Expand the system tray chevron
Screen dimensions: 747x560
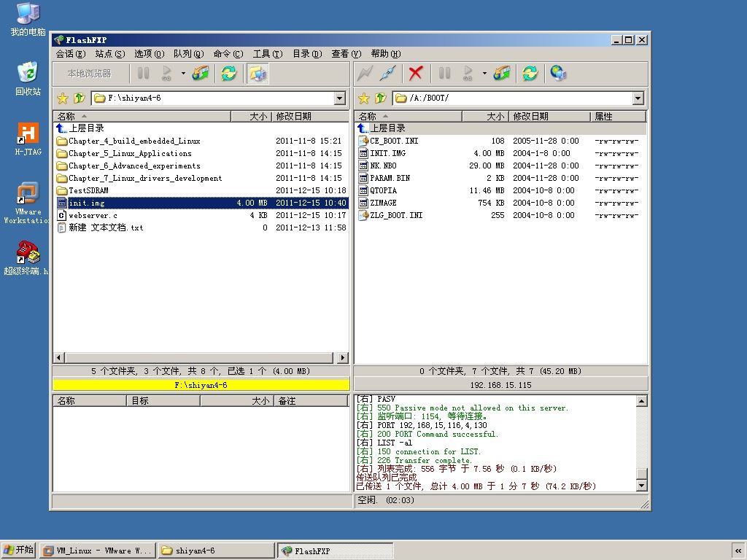click(738, 551)
